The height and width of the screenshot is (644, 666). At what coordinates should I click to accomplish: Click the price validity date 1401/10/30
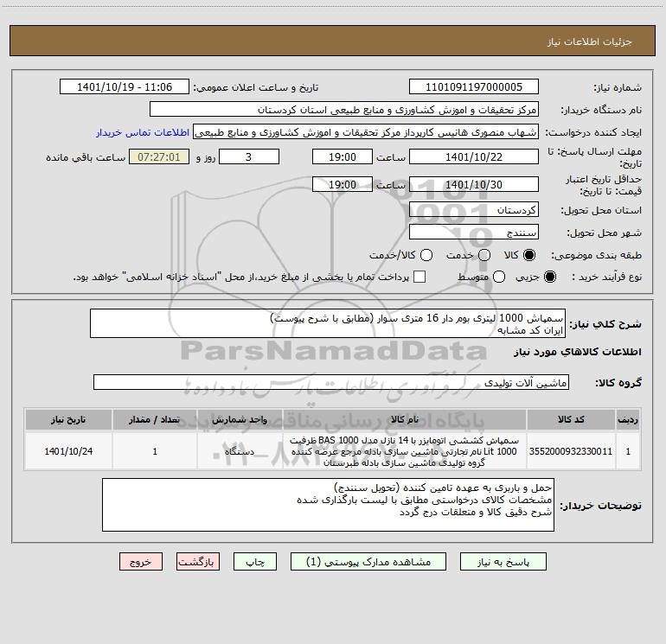point(474,184)
